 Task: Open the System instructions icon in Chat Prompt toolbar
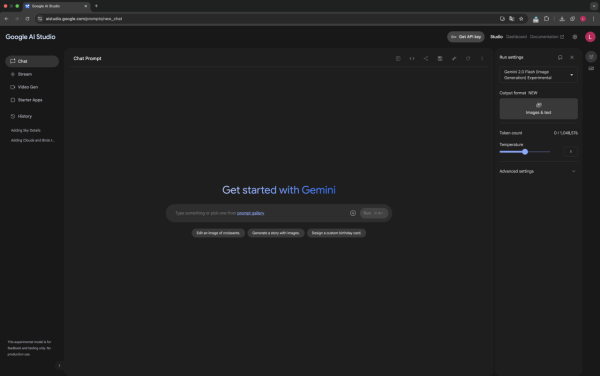click(398, 59)
